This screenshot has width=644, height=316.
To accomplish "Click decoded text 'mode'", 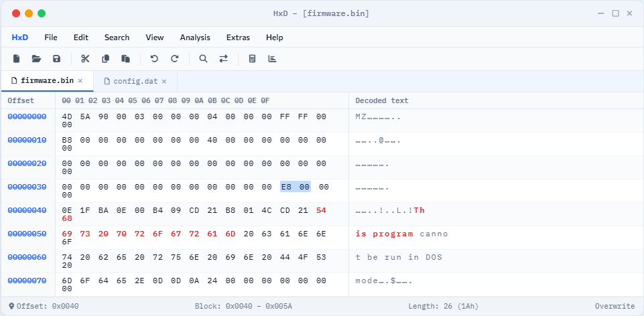I will click(367, 281).
